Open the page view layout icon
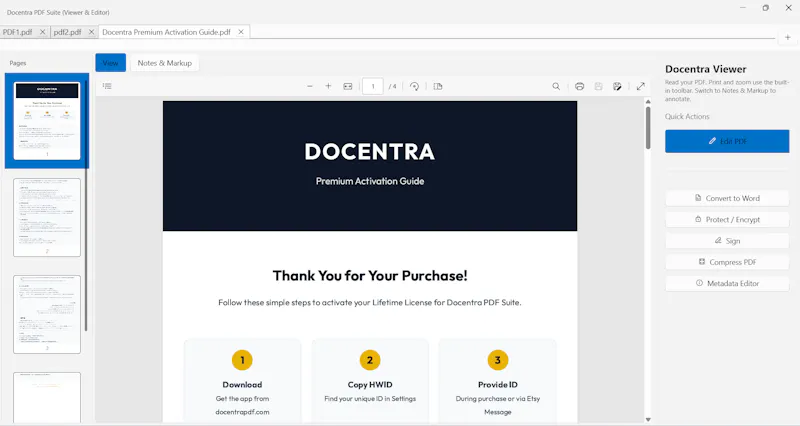 [438, 86]
